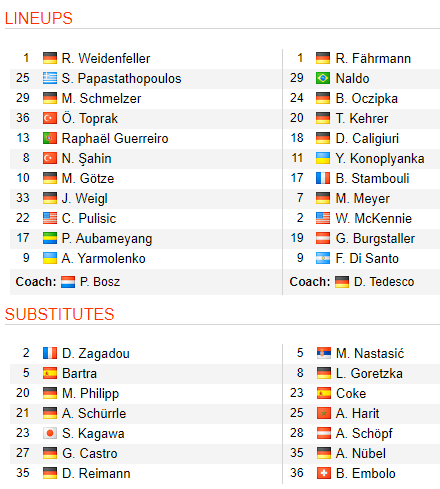Click the Argentina flag beside F. Di Santo

coord(323,258)
